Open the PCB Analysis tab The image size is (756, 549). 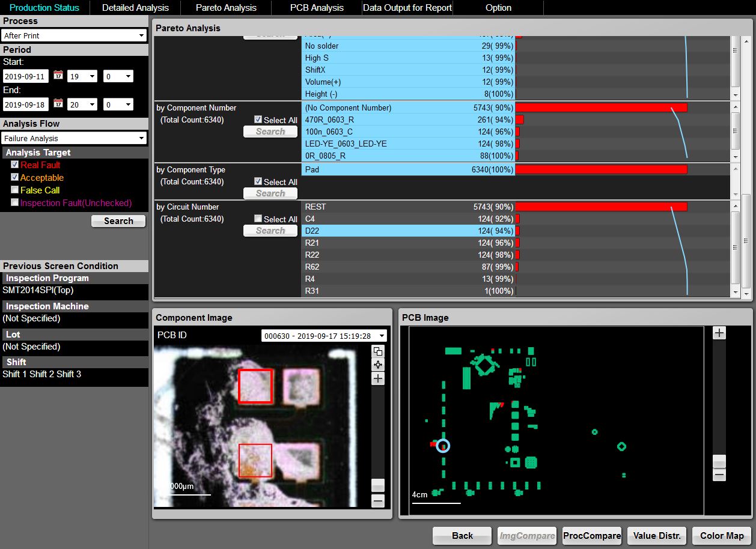tap(317, 8)
